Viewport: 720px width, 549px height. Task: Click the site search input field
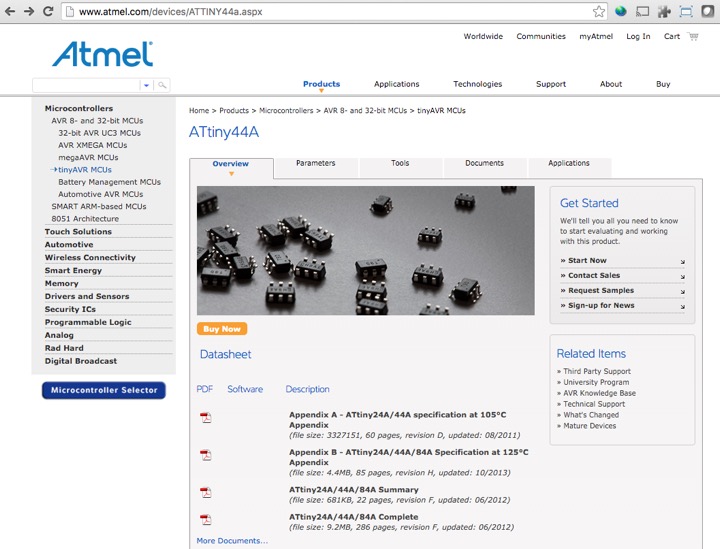click(86, 85)
